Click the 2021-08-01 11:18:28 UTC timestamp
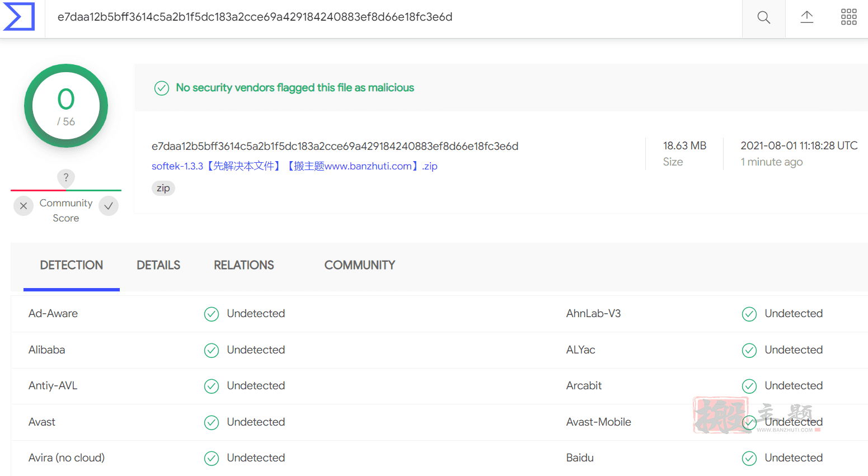868x476 pixels. [799, 145]
